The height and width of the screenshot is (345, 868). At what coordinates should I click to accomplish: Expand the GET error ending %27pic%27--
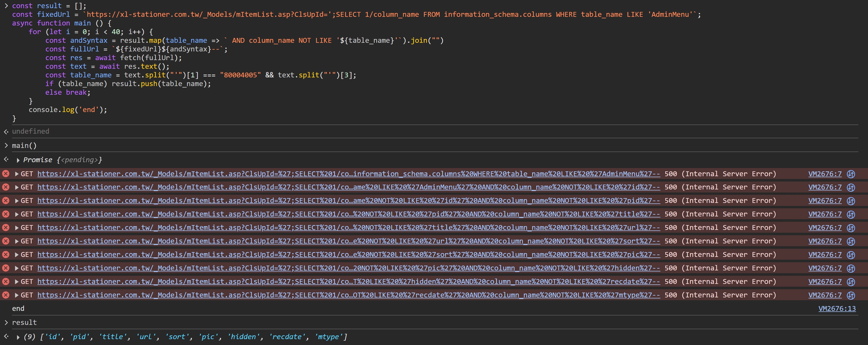point(17,255)
